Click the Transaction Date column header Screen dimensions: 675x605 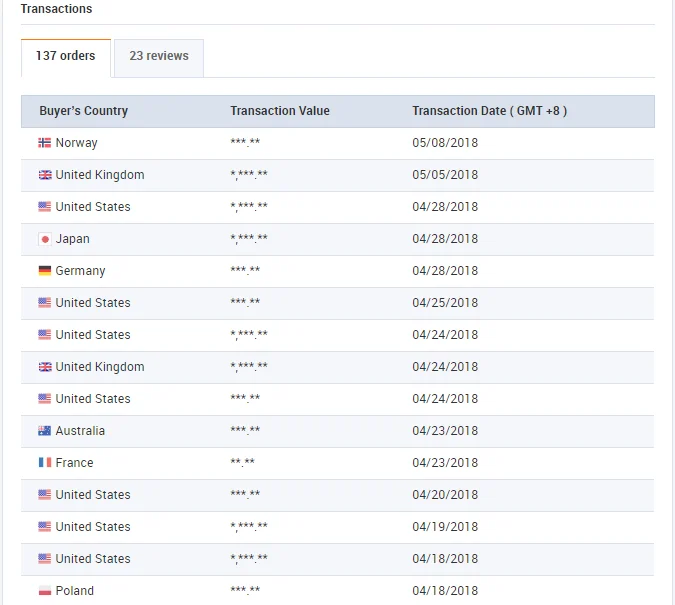pos(489,111)
